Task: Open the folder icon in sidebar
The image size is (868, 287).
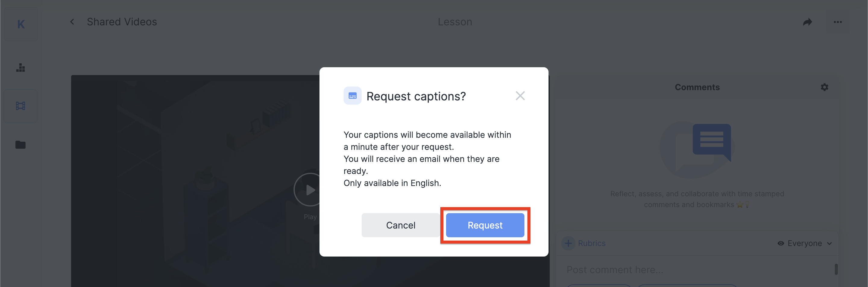Action: (x=20, y=145)
